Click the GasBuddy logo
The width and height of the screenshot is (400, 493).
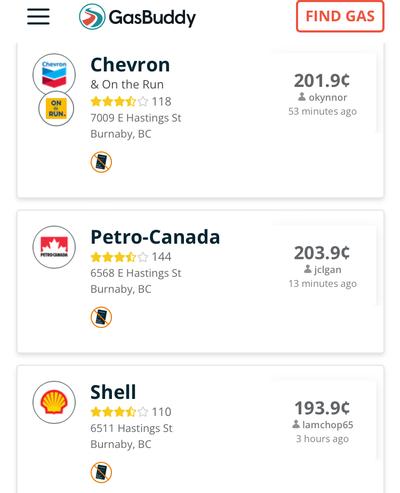[x=137, y=17]
